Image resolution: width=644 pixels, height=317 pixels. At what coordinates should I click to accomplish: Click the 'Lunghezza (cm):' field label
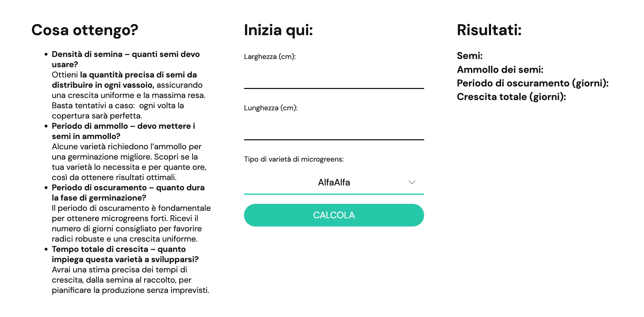(x=271, y=108)
